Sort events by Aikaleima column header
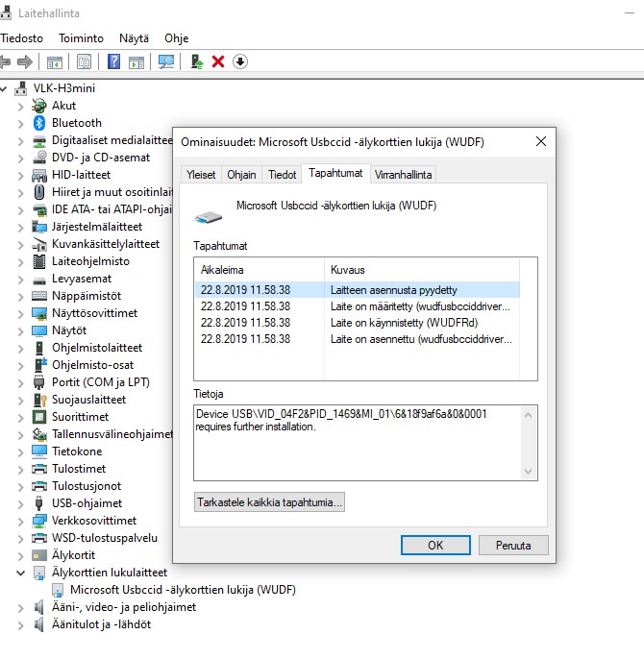Viewport: 644px width, 659px height. [260, 270]
